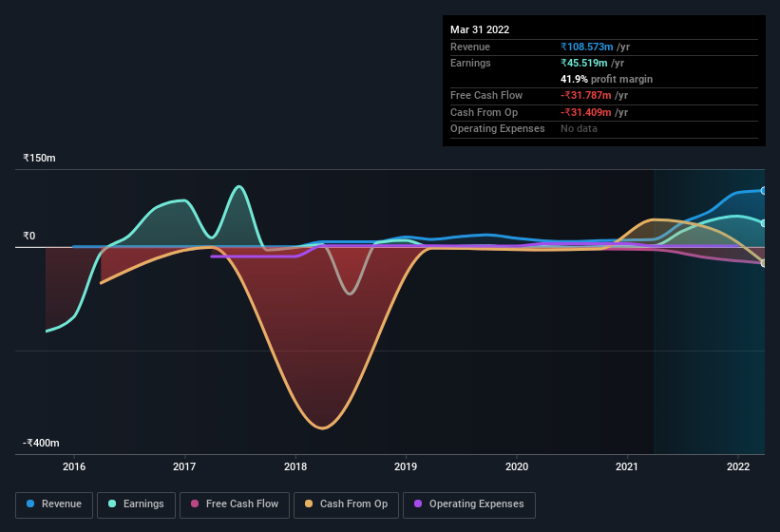Click the Cash From Op tooltip label

coord(484,112)
